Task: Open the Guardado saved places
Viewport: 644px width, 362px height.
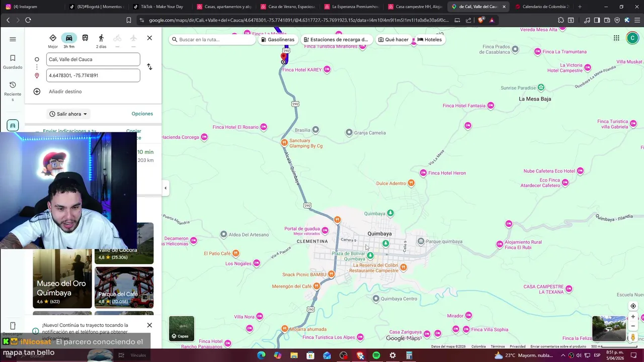Action: pos(13,62)
